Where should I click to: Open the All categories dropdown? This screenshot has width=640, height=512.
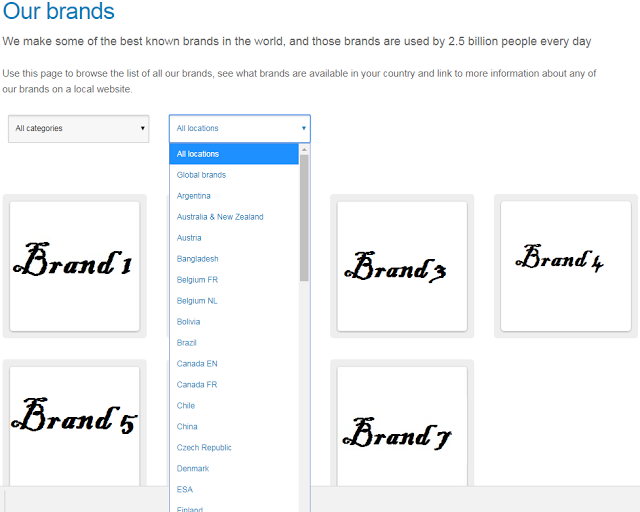(x=78, y=129)
